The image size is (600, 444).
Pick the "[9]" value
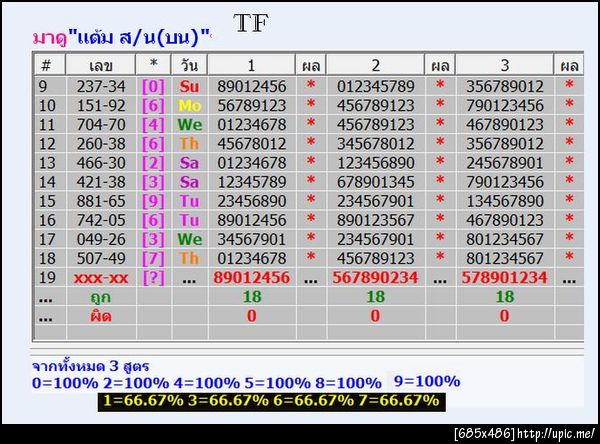tap(153, 201)
